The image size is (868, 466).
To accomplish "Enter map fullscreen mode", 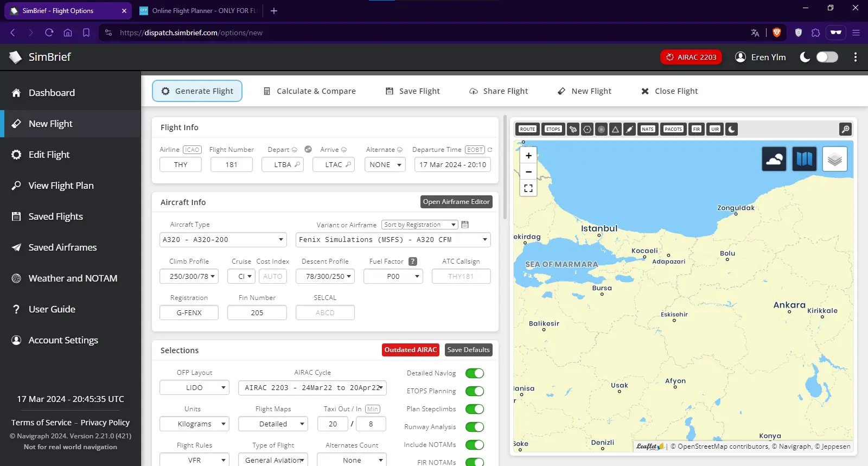I will pos(528,188).
